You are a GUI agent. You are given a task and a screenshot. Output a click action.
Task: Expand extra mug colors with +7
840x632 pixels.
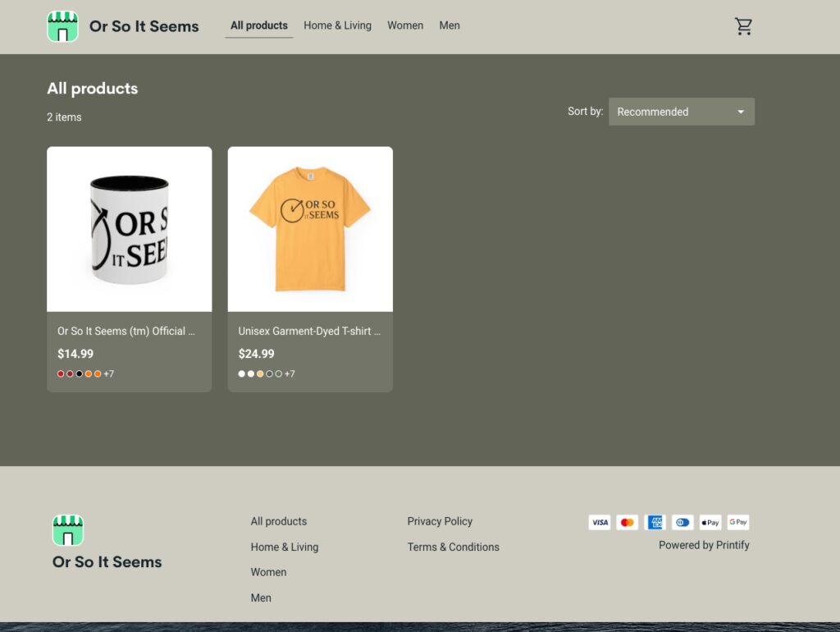(x=108, y=373)
